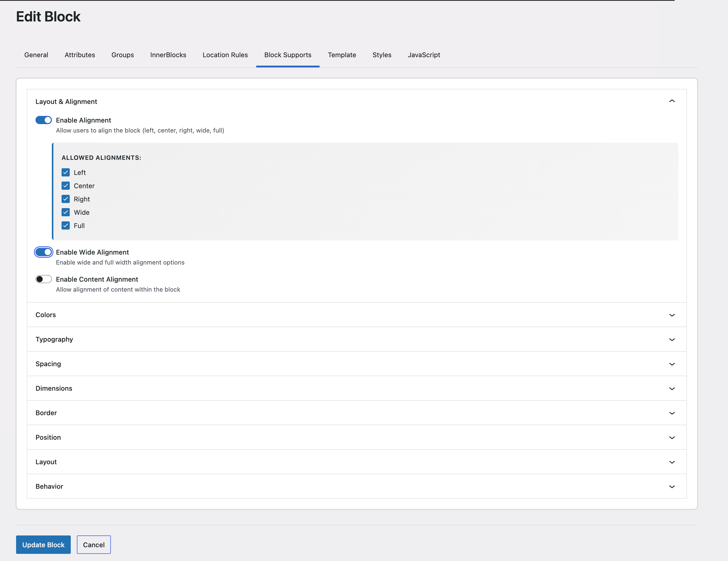Click the Edit Block page title
Screen dimensions: 728x561
[48, 17]
